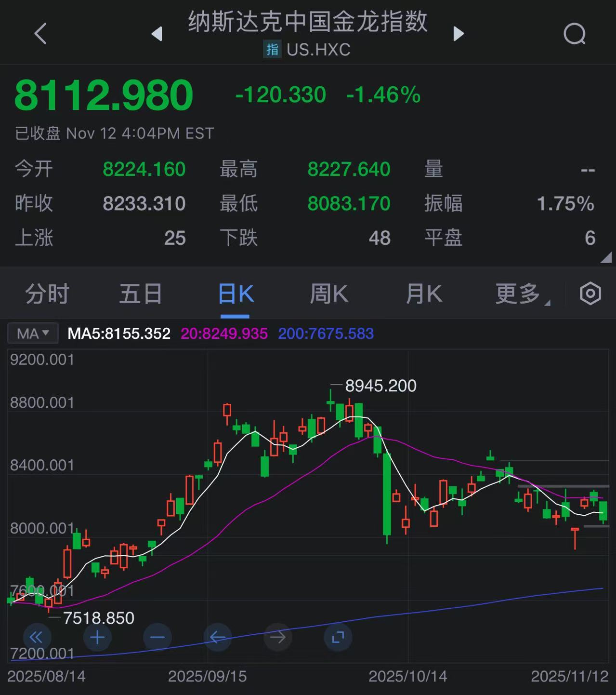This screenshot has width=616, height=695.
Task: Switch to landscape view with rotate icon
Action: click(338, 637)
